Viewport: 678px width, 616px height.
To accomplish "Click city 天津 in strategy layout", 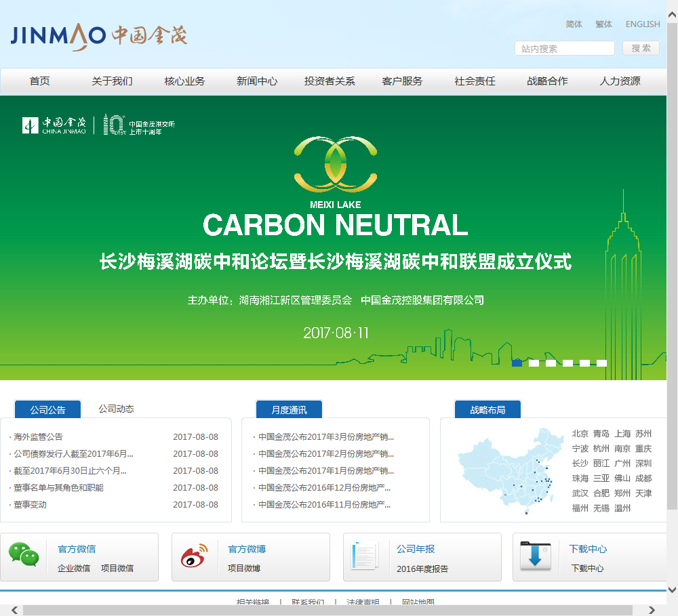I will (x=643, y=493).
